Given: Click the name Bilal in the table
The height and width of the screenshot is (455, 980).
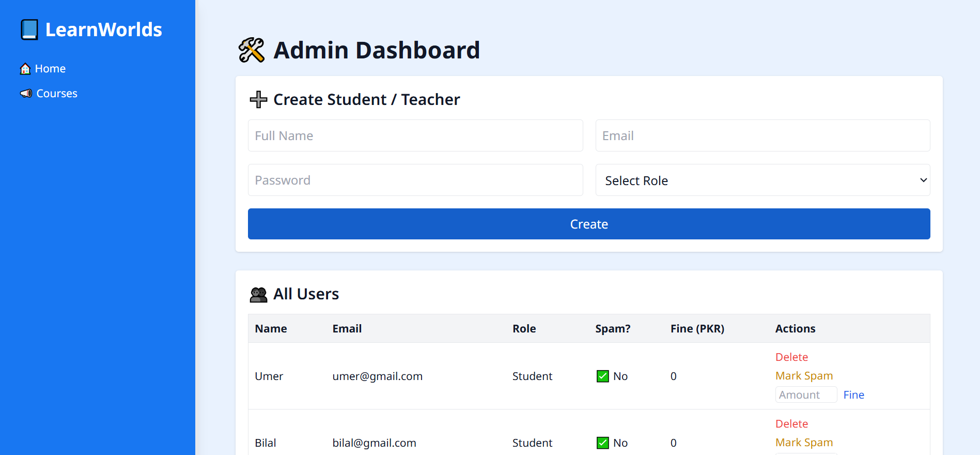Looking at the screenshot, I should (266, 443).
